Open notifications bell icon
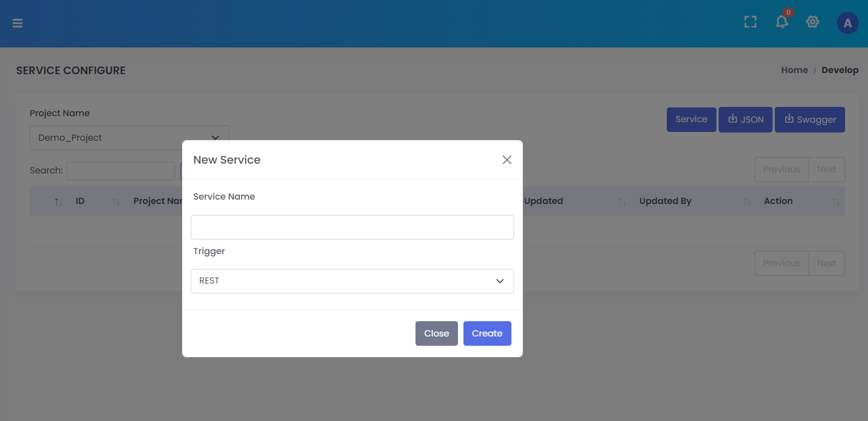This screenshot has height=421, width=868. click(x=782, y=22)
